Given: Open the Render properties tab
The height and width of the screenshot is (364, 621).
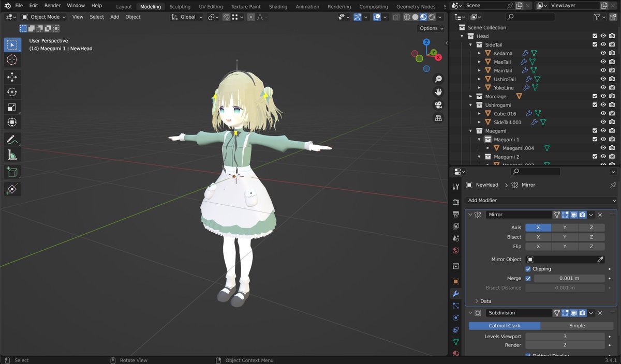Looking at the screenshot, I should [456, 202].
